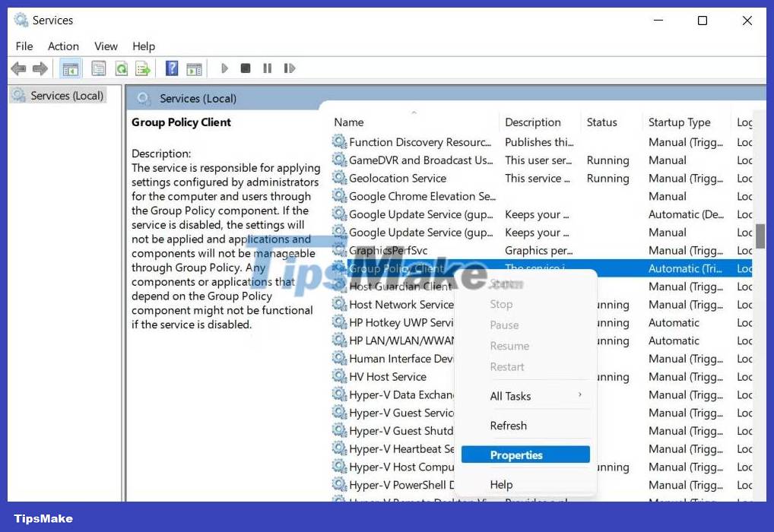
Task: Toggle the Show/Hide Console Tree icon
Action: click(x=71, y=68)
